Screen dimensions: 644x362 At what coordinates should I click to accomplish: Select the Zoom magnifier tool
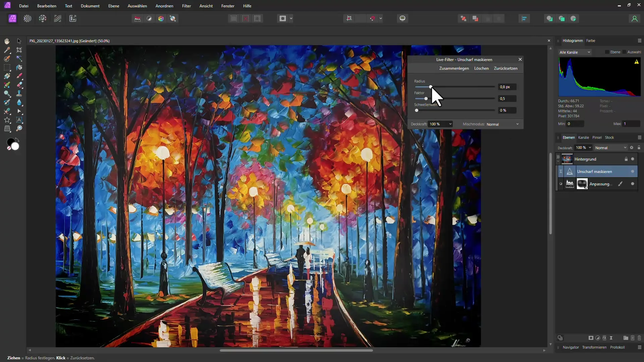coord(19,128)
